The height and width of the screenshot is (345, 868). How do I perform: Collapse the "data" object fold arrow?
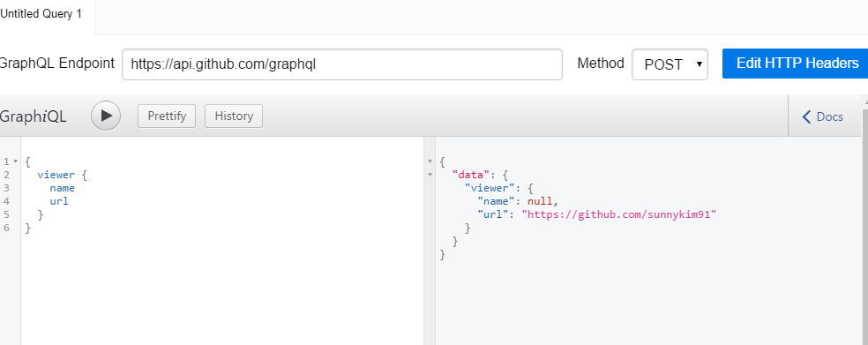(430, 175)
